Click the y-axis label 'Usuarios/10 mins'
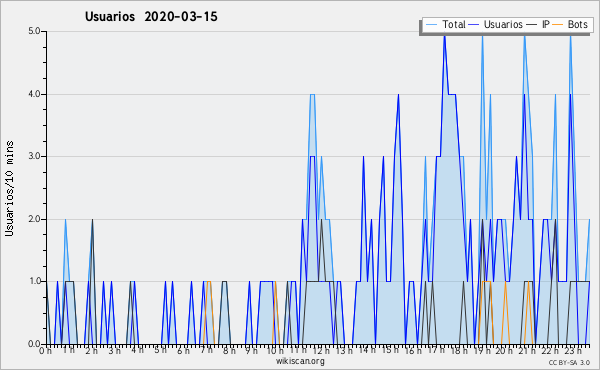This screenshot has height=370, width=600. tap(10, 189)
